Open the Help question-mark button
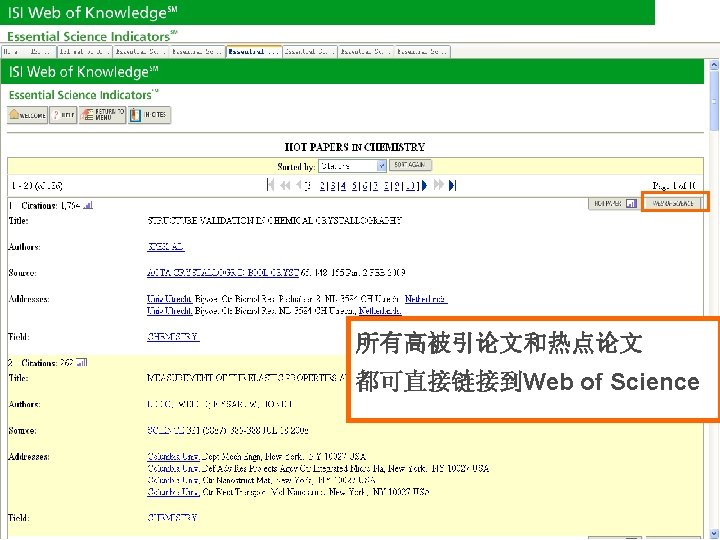The image size is (720, 540). (x=63, y=115)
